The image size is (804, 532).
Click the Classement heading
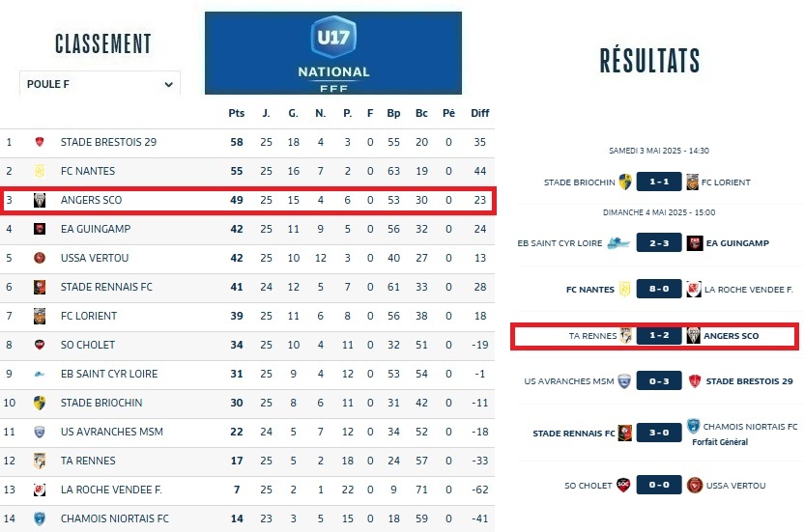point(103,44)
